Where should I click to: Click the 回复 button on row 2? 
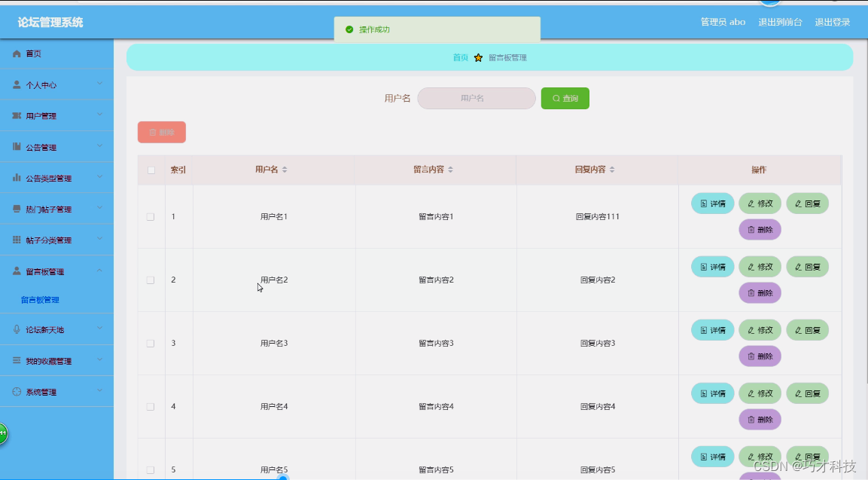807,266
